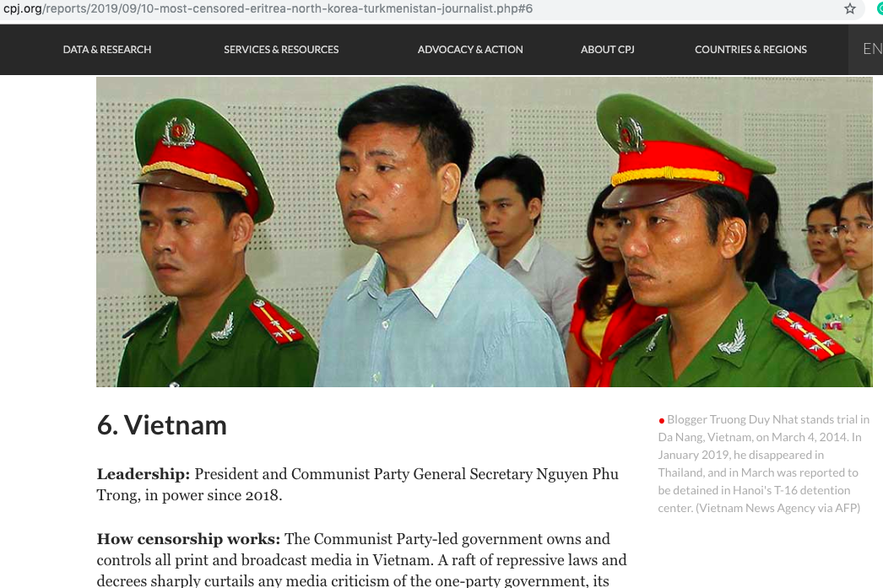Open the EN language selector
The image size is (883, 588).
tap(872, 49)
